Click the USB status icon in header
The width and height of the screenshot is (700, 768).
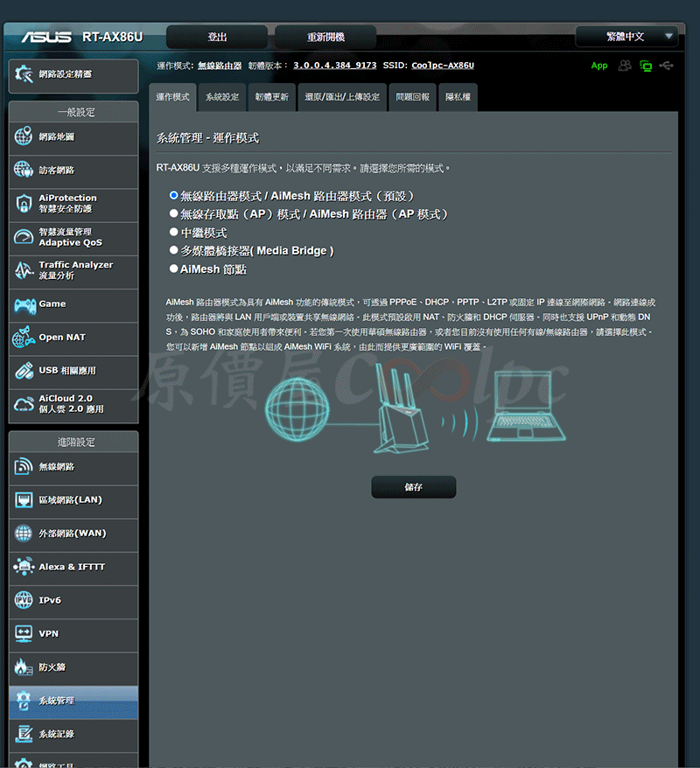click(x=666, y=65)
